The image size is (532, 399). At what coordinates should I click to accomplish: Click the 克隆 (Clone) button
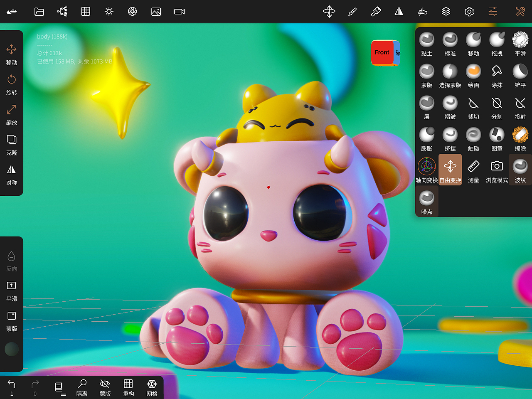12,145
